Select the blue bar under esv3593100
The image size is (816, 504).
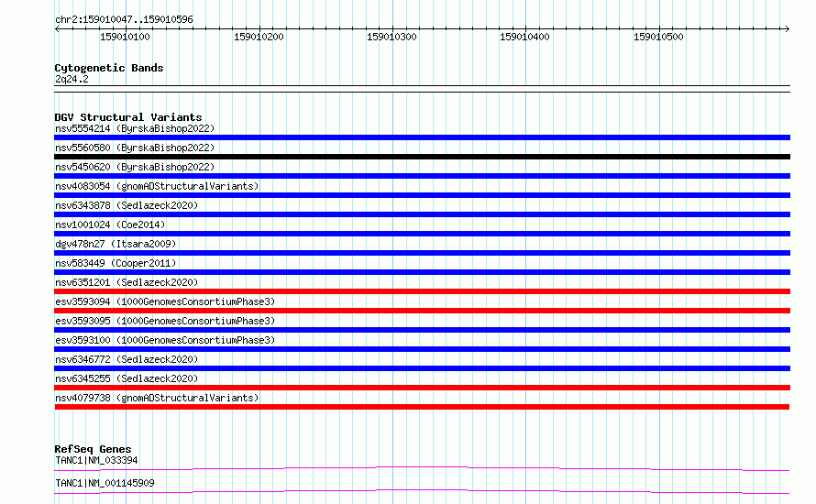click(422, 349)
